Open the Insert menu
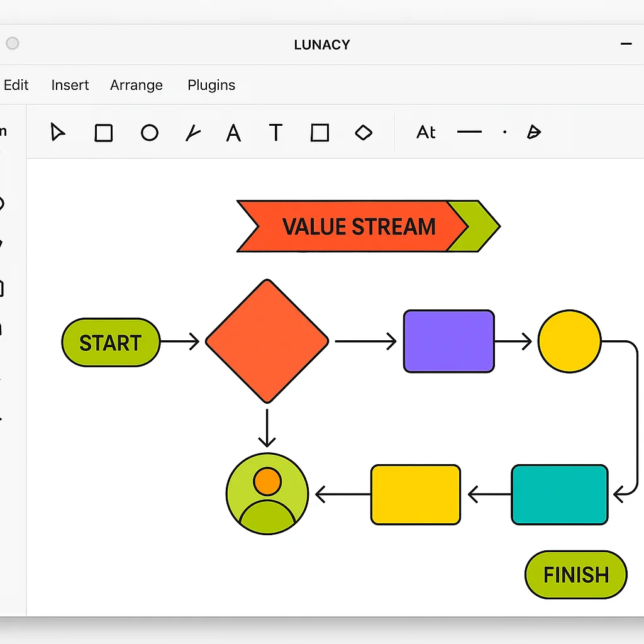This screenshot has height=644, width=644. coord(70,85)
